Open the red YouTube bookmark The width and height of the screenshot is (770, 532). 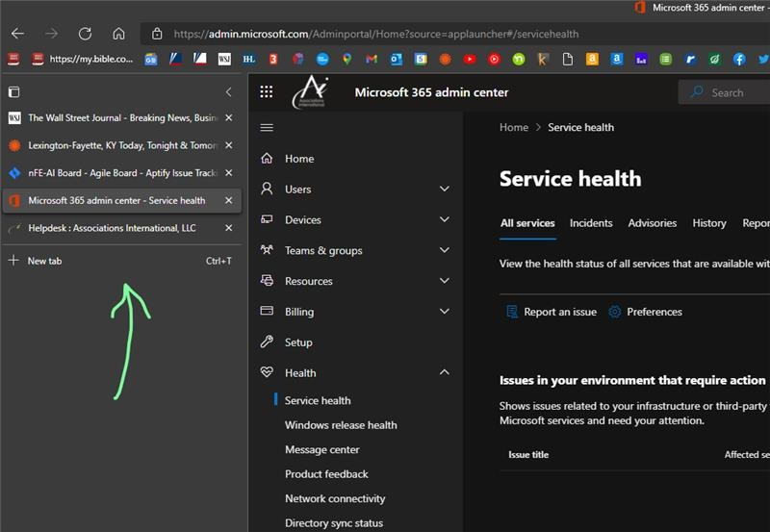(x=470, y=59)
